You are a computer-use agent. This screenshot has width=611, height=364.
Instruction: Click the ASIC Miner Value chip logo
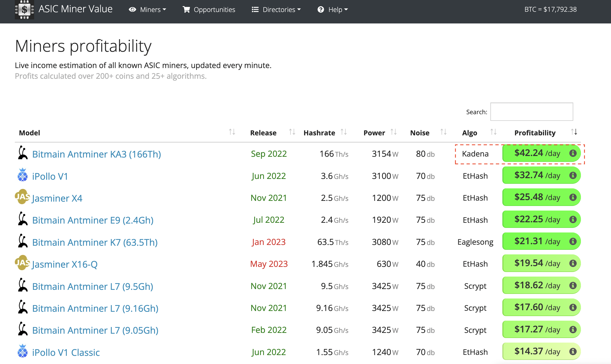24,10
